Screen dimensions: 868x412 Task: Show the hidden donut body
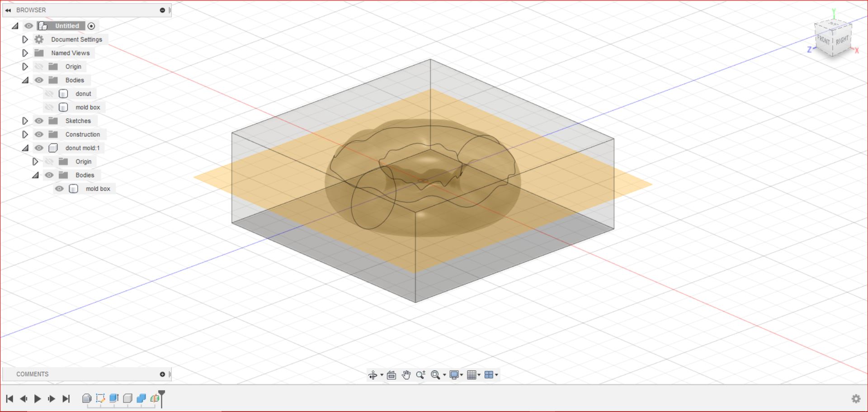49,94
